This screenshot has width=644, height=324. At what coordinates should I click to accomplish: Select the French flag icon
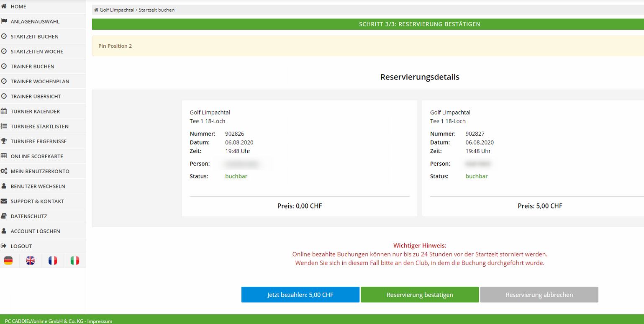[53, 261]
